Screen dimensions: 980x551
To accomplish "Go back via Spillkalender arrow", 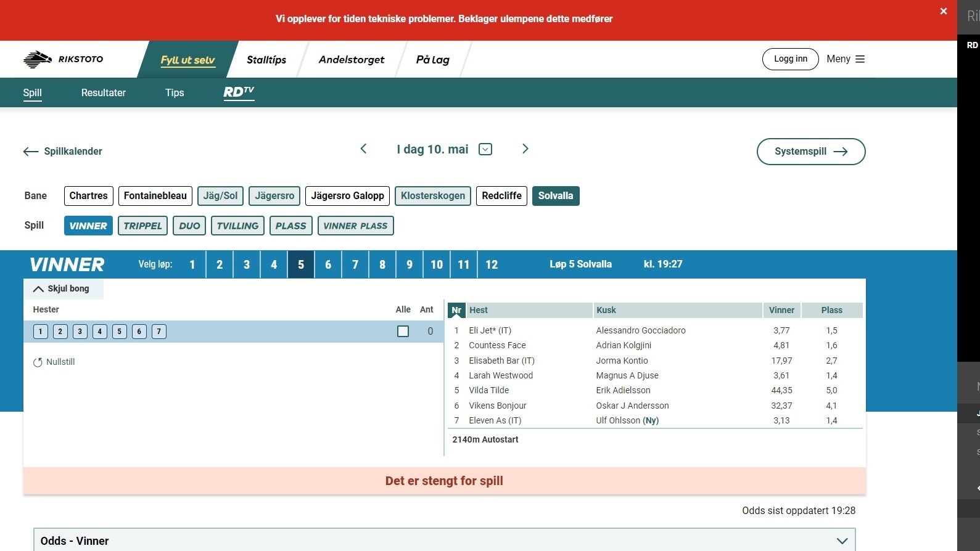I will 62,151.
